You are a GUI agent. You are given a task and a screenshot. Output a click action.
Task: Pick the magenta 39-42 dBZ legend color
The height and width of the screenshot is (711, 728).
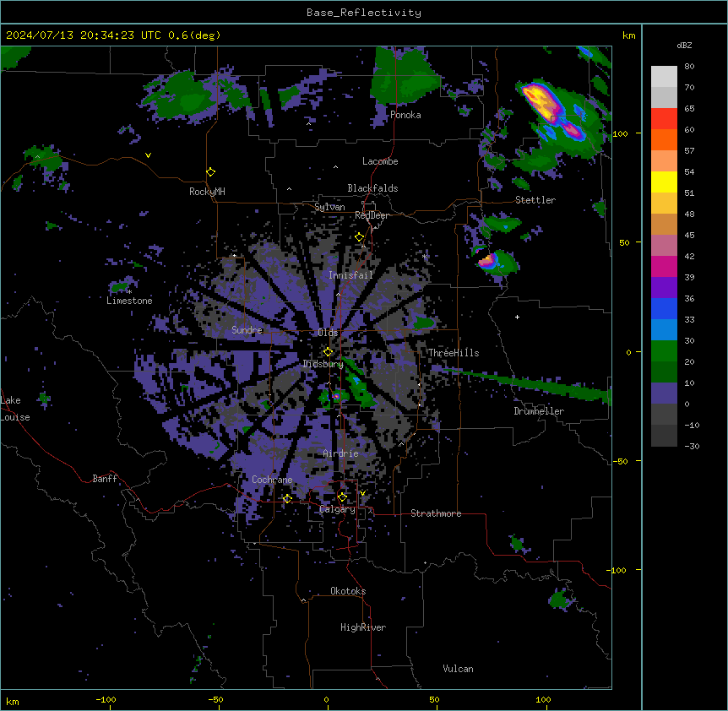[664, 266]
